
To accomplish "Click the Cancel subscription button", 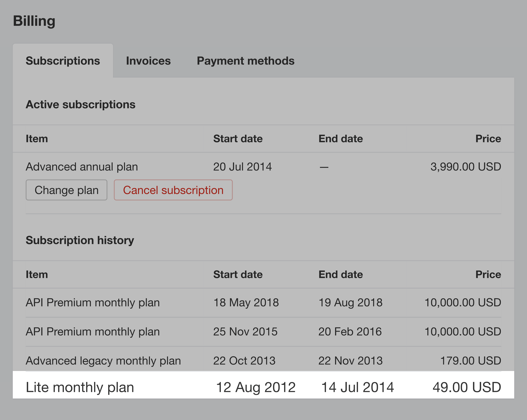I will pyautogui.click(x=173, y=190).
